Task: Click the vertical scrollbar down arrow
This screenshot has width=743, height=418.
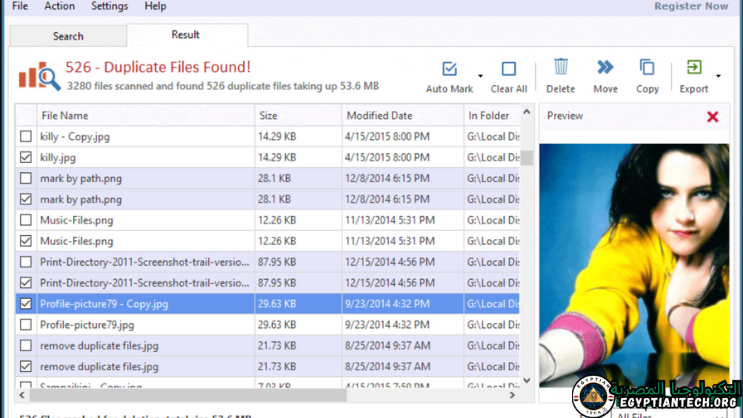Action: pos(526,381)
